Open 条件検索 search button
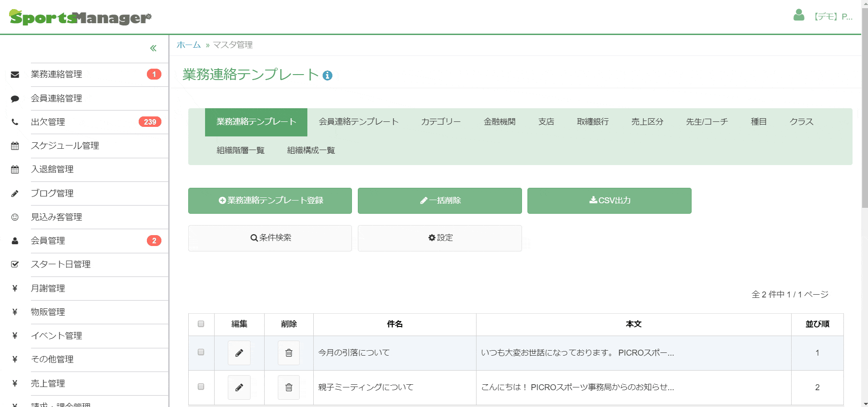 pyautogui.click(x=270, y=238)
